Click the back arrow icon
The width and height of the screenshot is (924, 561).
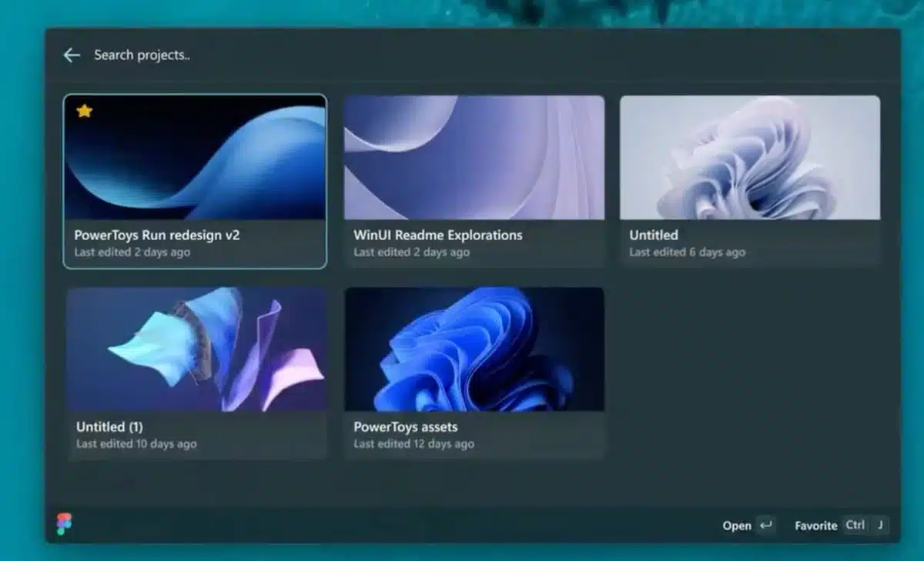coord(72,55)
